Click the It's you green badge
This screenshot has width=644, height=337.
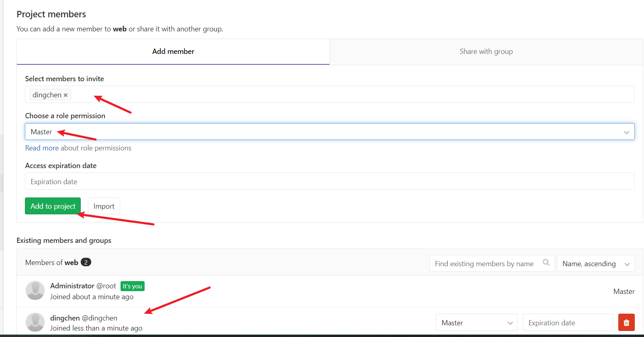[x=132, y=286]
